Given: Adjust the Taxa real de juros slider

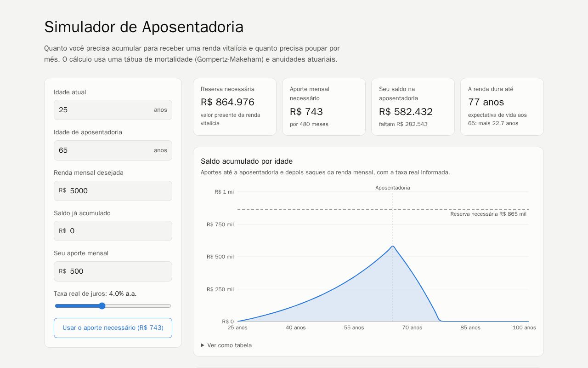Looking at the screenshot, I should click(113, 306).
